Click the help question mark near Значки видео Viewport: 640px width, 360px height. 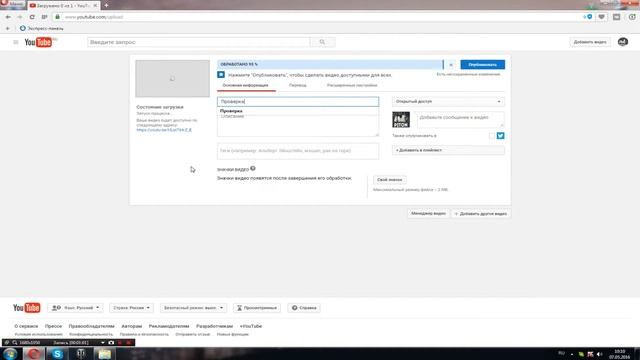(253, 168)
